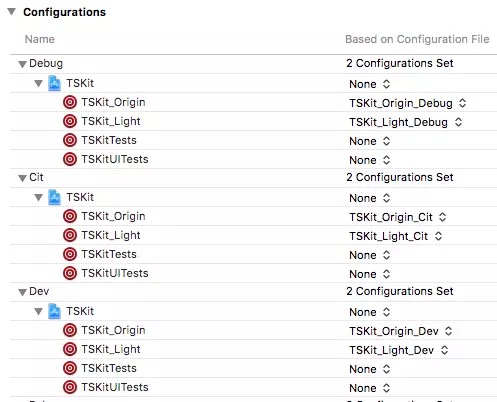Collapse the Configurations section
This screenshot has width=497, height=402.
coord(12,12)
